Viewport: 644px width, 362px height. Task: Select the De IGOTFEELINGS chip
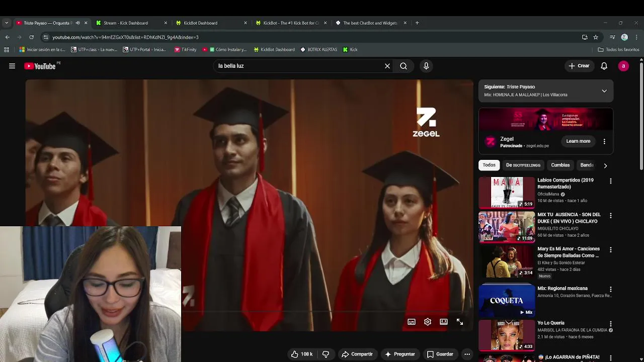point(523,165)
